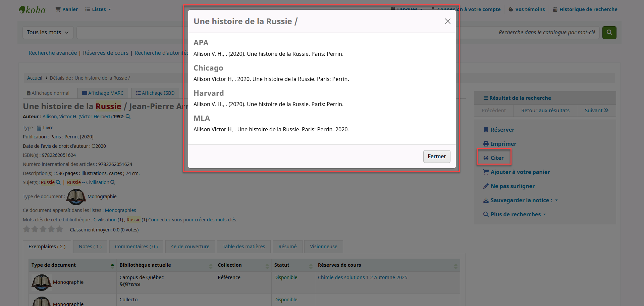644x306 pixels.
Task: Click the Imprimer printer option
Action: 499,144
